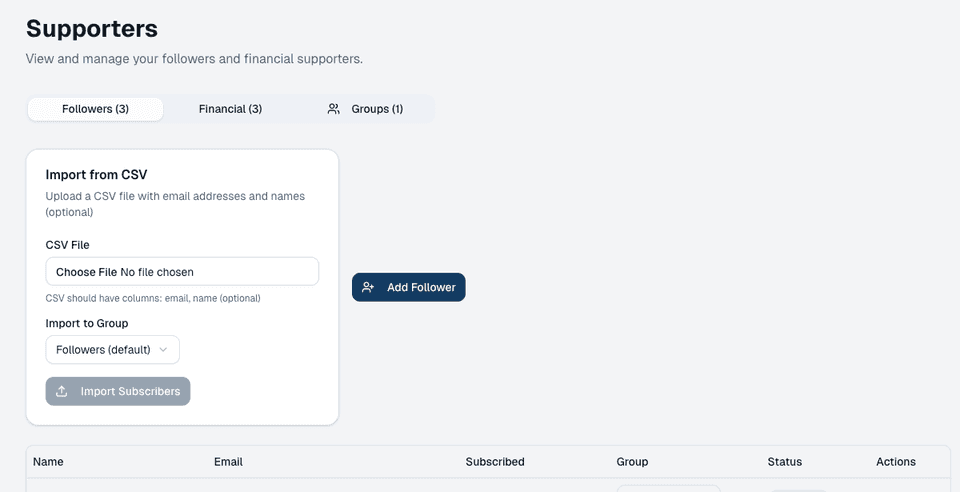Click the people icon on Groups tab
960x492 pixels.
(x=334, y=109)
